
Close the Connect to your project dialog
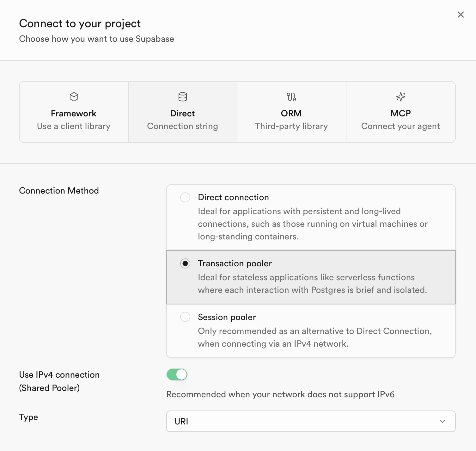point(461,15)
